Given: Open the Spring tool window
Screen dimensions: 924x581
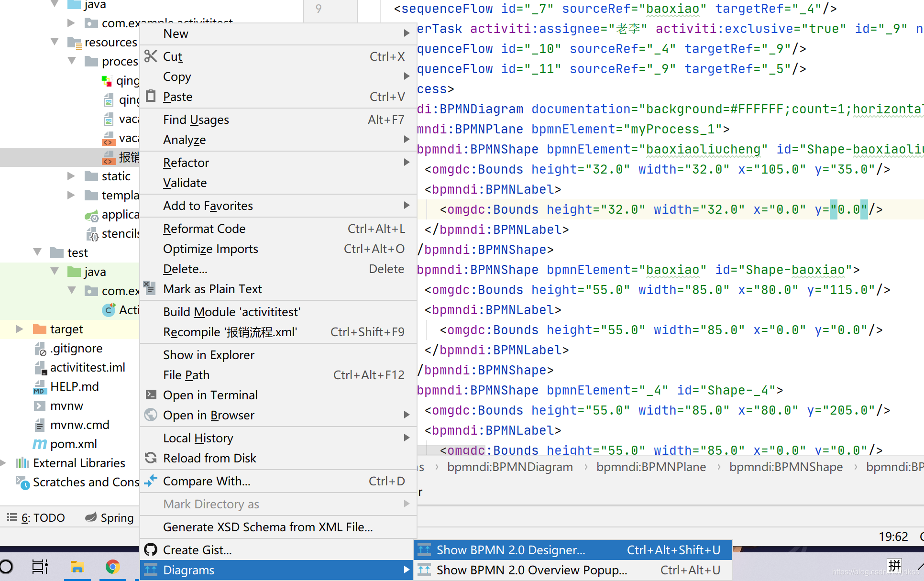Looking at the screenshot, I should (109, 517).
